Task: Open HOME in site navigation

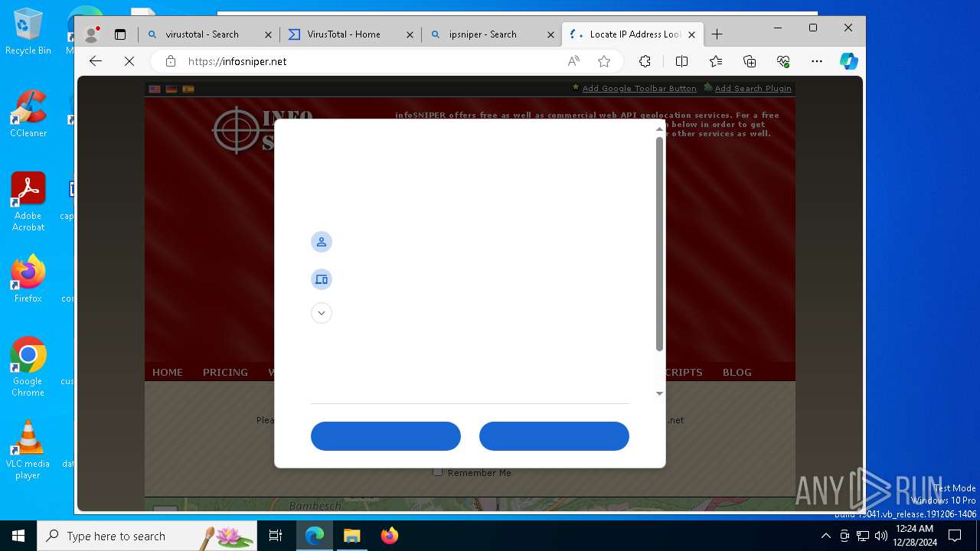Action: (168, 373)
